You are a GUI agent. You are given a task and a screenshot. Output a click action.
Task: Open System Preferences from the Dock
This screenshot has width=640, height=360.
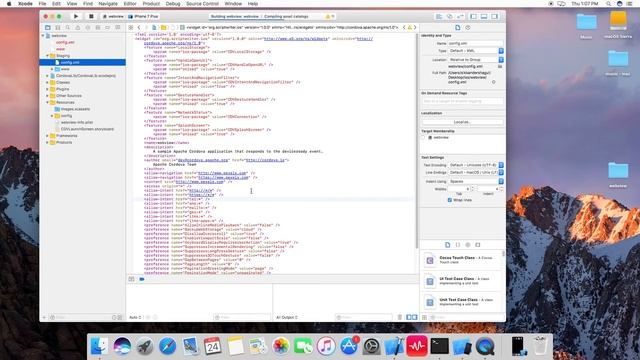(x=371, y=346)
